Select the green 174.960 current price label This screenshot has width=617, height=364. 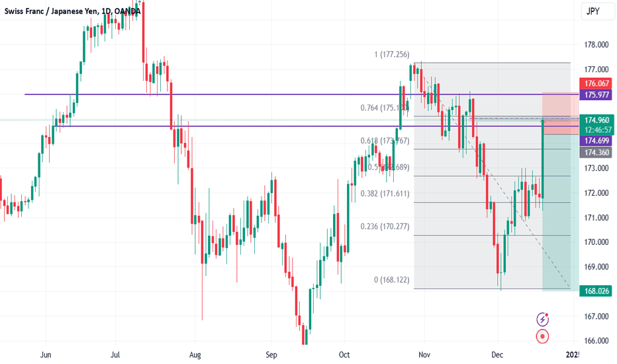596,120
